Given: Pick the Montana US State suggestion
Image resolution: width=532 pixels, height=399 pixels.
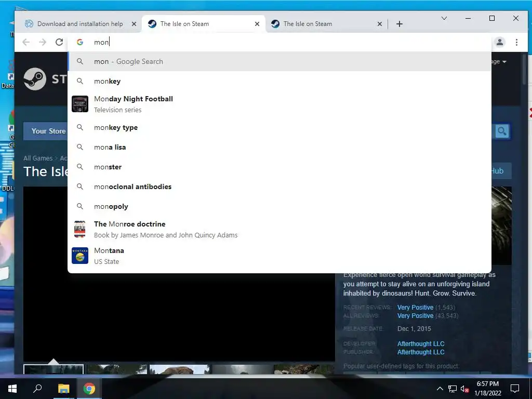Looking at the screenshot, I should (280, 256).
